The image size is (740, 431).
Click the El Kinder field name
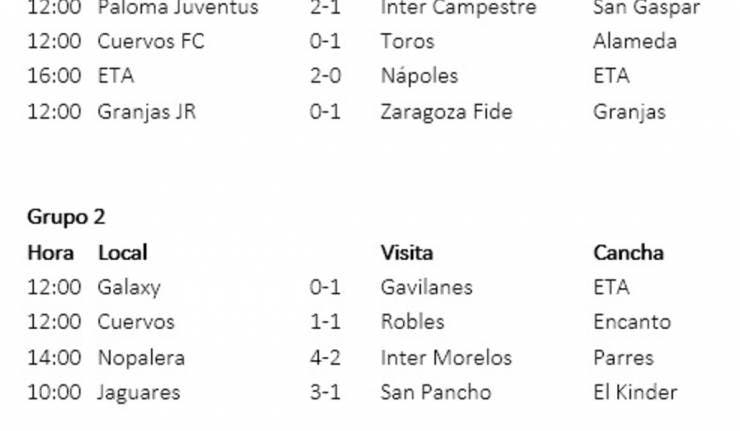[634, 393]
